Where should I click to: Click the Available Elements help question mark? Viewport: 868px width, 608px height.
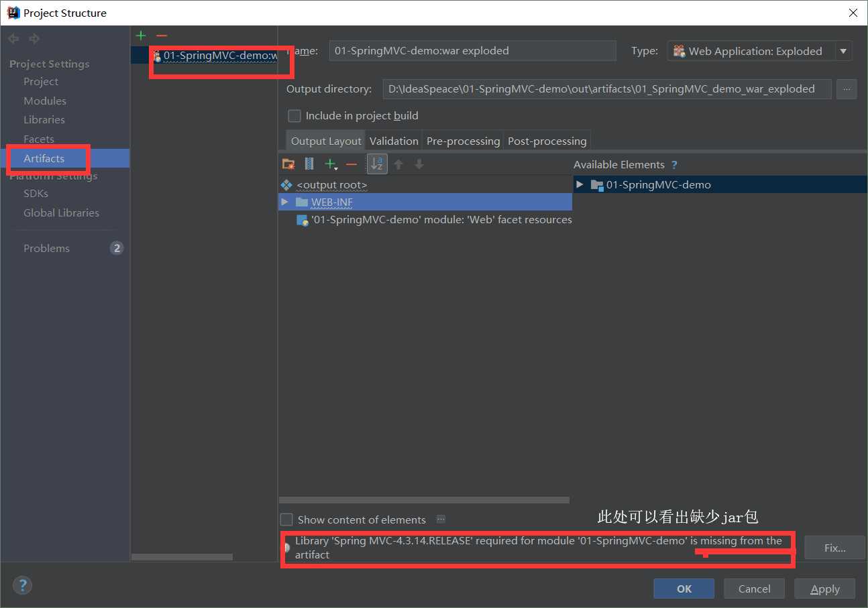click(674, 165)
